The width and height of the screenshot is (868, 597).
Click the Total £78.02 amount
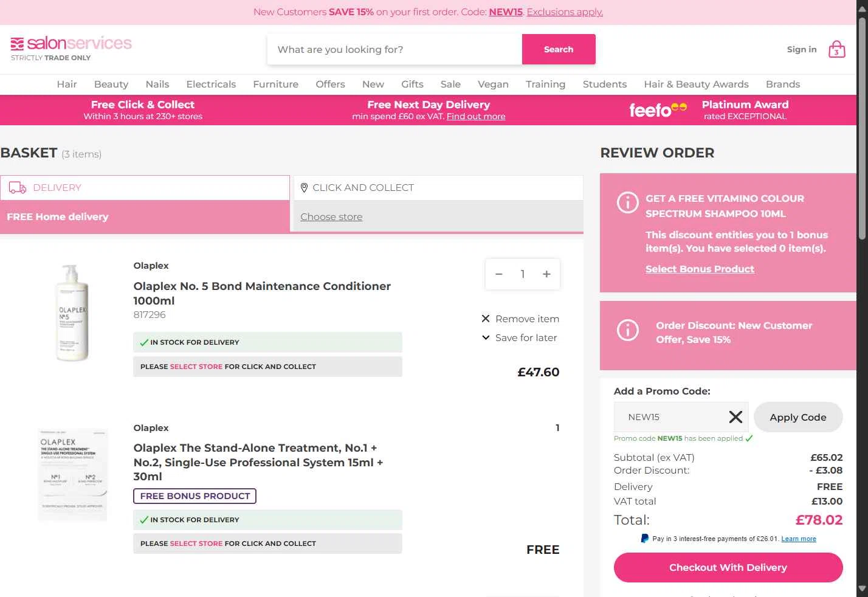[x=819, y=520]
